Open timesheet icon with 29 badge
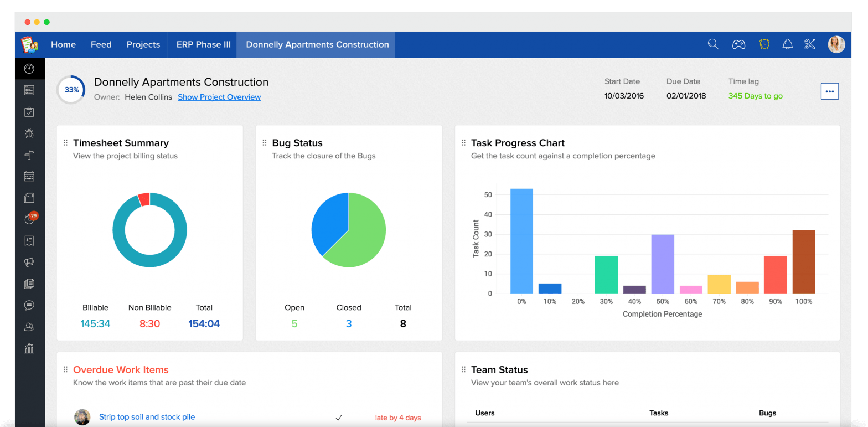Screen dimensions: 868x427 coord(30,219)
